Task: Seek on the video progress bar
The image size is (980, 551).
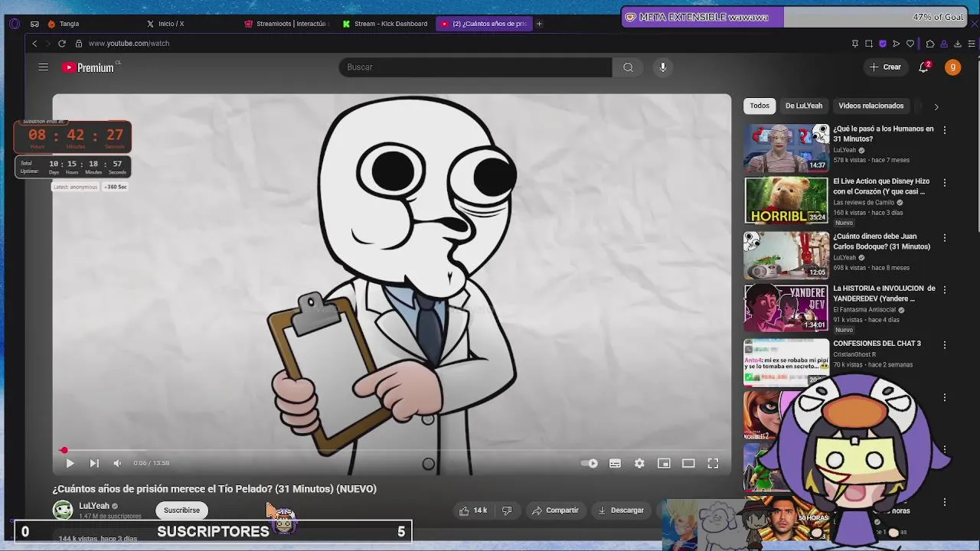Action: 392,451
